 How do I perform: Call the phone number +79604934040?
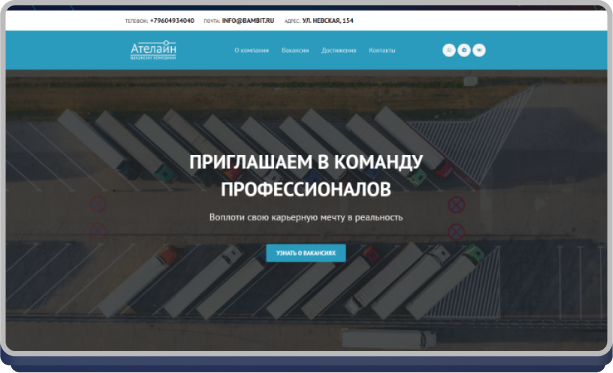click(x=172, y=21)
